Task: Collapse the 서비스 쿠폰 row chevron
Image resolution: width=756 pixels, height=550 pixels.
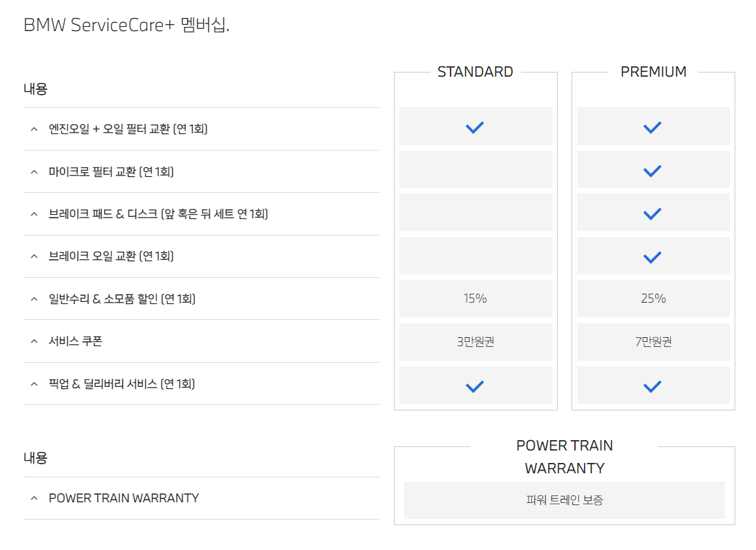Action: click(34, 341)
